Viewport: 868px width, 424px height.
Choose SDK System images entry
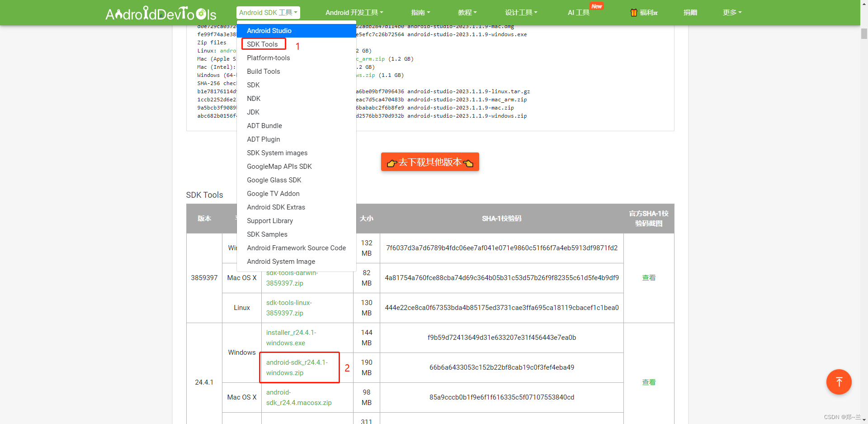point(297,153)
